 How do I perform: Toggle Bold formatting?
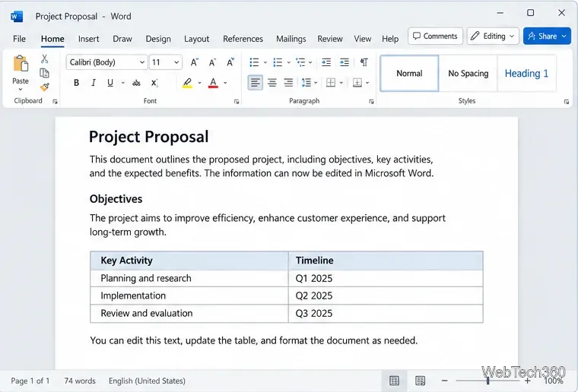76,83
